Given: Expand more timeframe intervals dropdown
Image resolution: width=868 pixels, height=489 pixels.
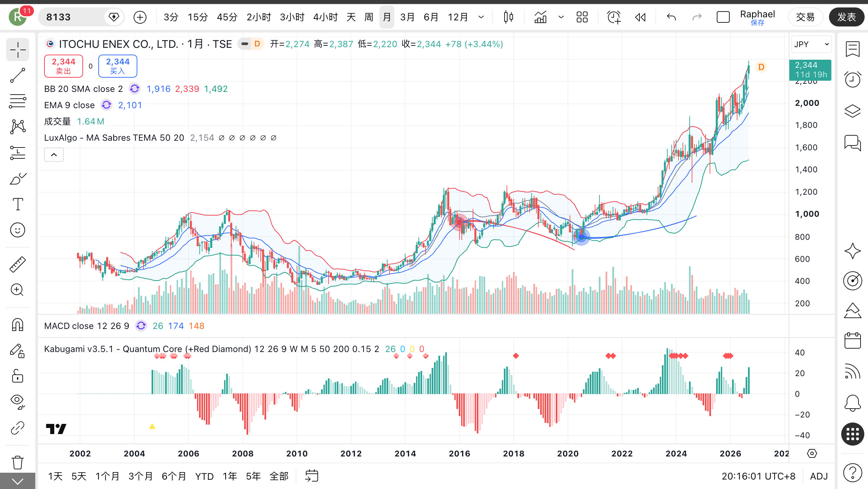Looking at the screenshot, I should pos(481,17).
